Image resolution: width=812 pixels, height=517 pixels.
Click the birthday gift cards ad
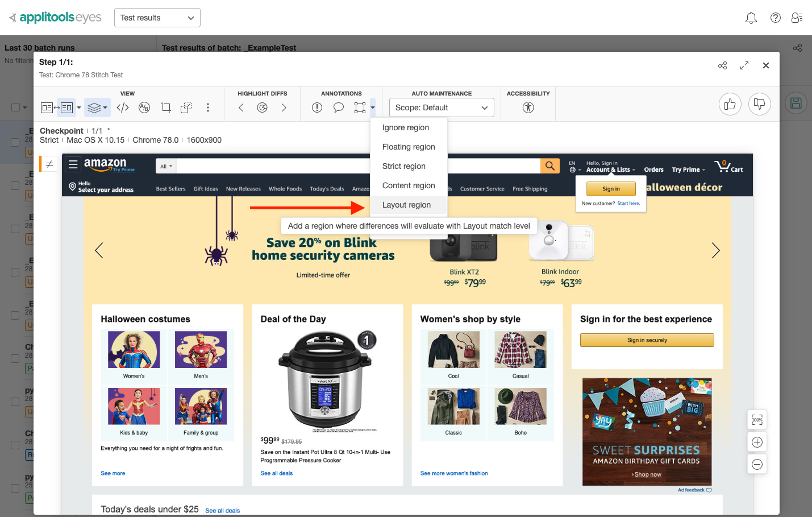(647, 432)
